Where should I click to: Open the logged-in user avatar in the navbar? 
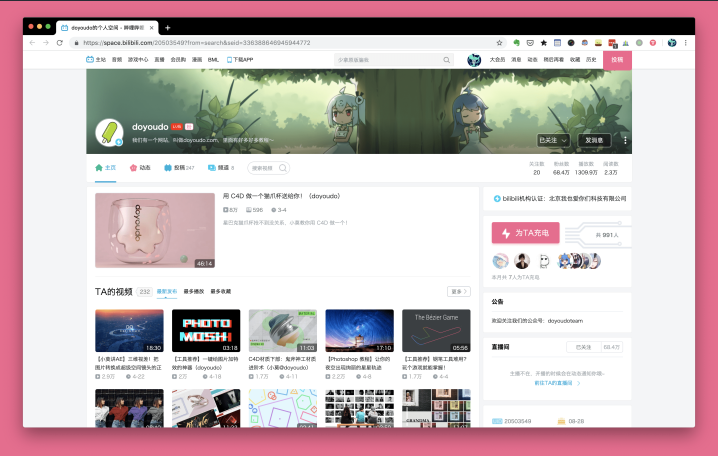pos(474,60)
